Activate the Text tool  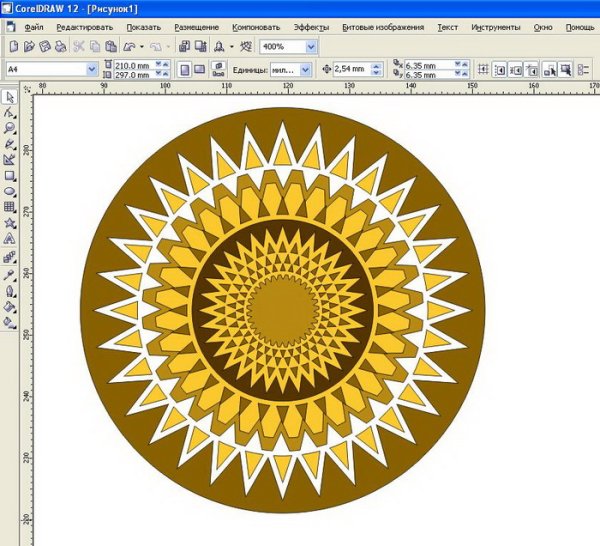click(9, 239)
